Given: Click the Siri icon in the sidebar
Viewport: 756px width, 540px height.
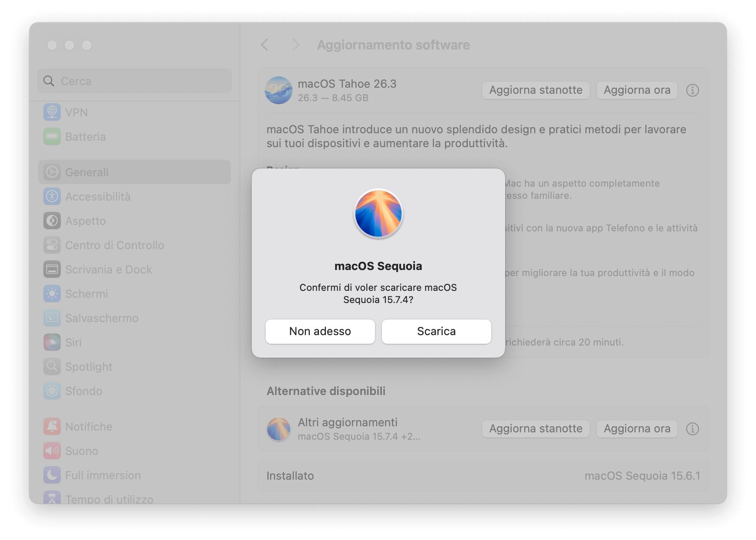Looking at the screenshot, I should tap(52, 342).
